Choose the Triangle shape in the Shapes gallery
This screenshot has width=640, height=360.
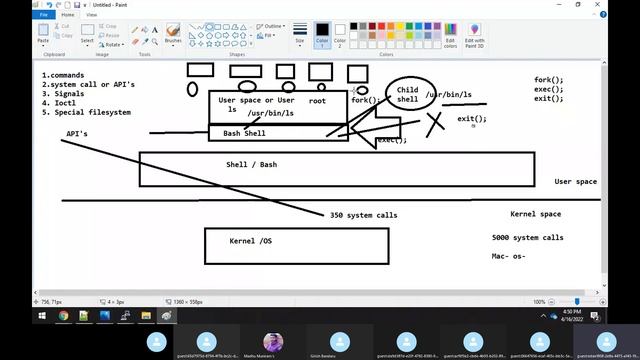coord(243,27)
